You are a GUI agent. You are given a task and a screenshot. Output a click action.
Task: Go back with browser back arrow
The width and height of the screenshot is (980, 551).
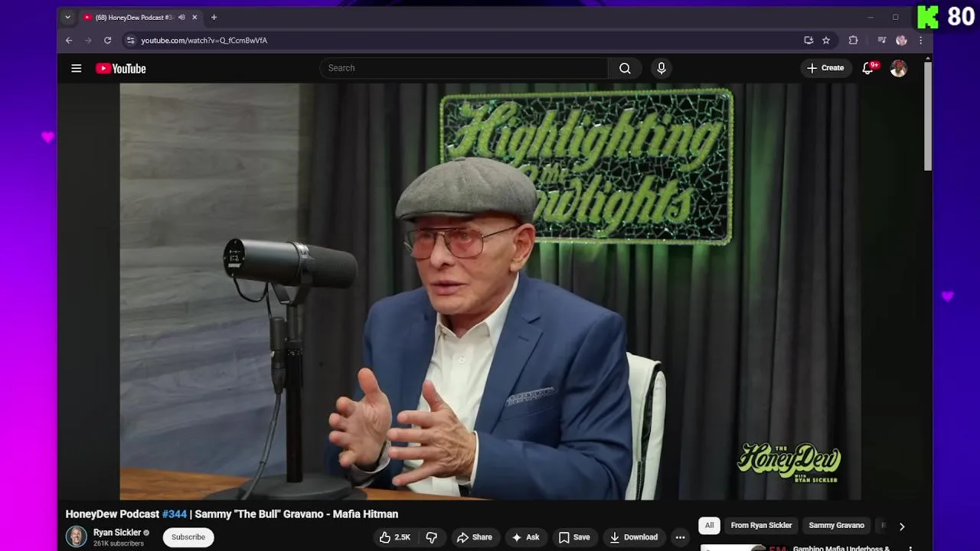click(x=69, y=40)
